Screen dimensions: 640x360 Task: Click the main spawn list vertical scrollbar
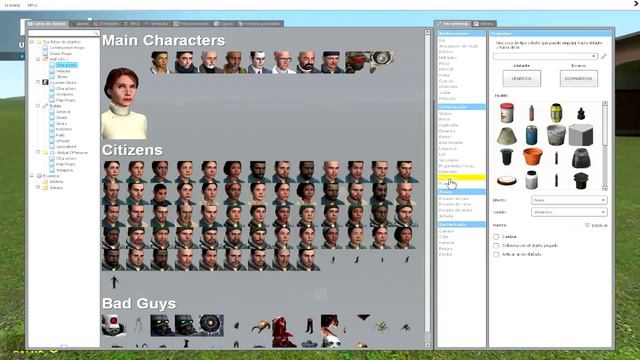click(427, 188)
